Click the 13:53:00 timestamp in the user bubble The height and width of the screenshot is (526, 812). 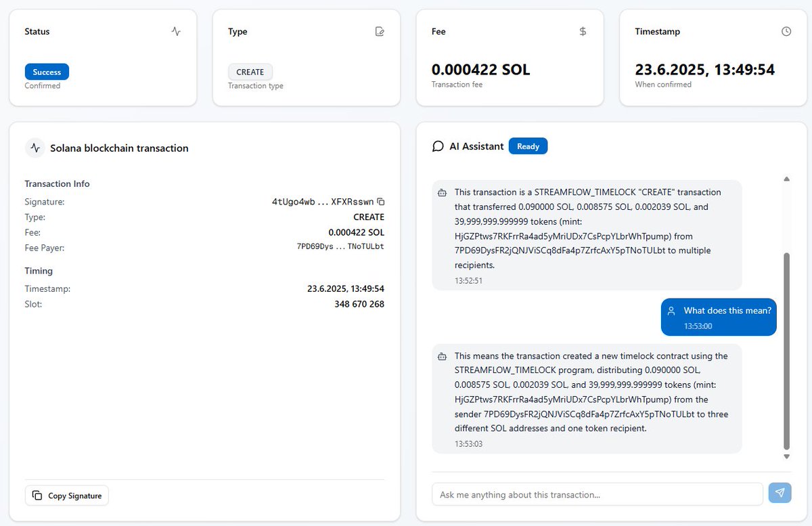tap(698, 326)
